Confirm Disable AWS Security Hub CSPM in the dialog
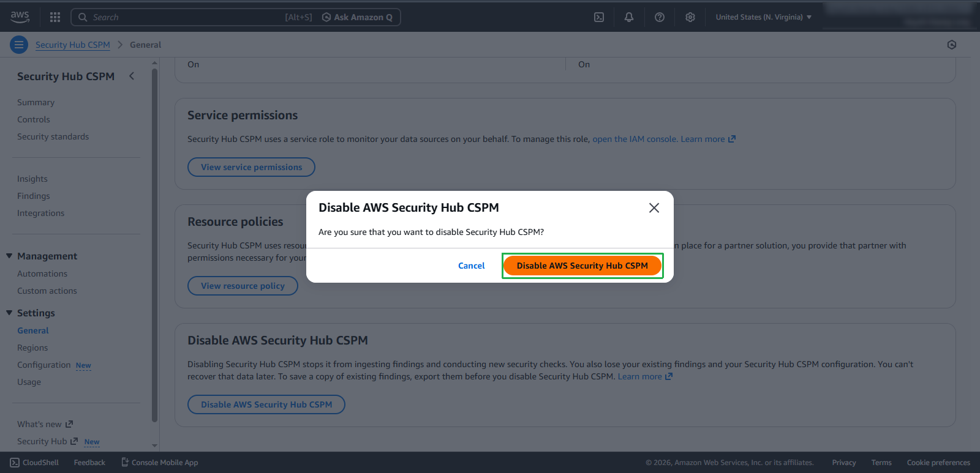The width and height of the screenshot is (980, 473). tap(582, 266)
